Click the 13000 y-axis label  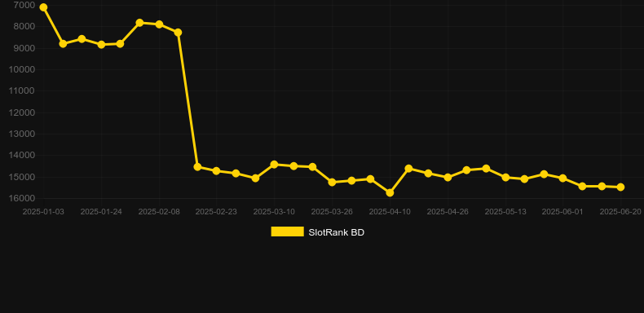click(22, 134)
